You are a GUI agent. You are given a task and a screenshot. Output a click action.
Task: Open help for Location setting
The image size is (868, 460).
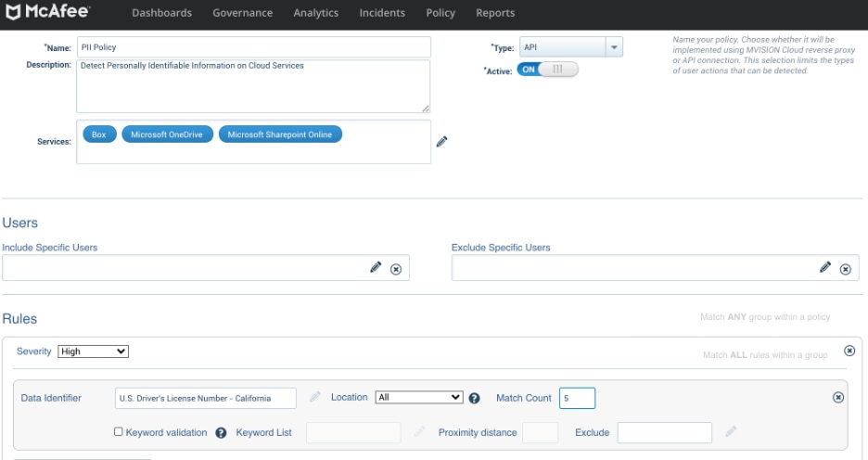point(475,398)
